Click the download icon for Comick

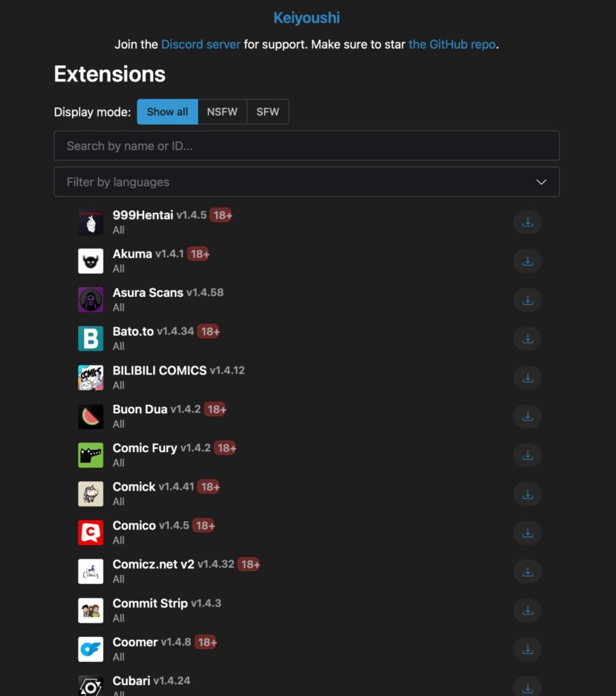(528, 494)
